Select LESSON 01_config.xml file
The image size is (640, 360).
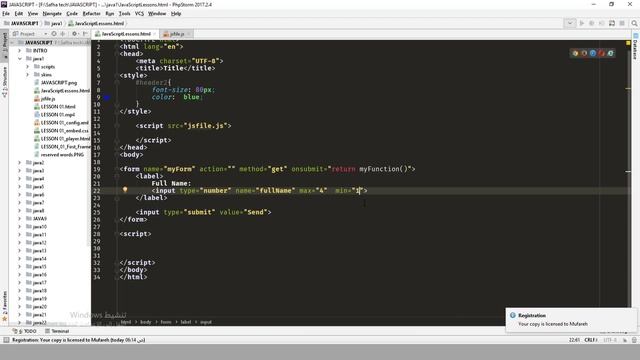pyautogui.click(x=64, y=122)
